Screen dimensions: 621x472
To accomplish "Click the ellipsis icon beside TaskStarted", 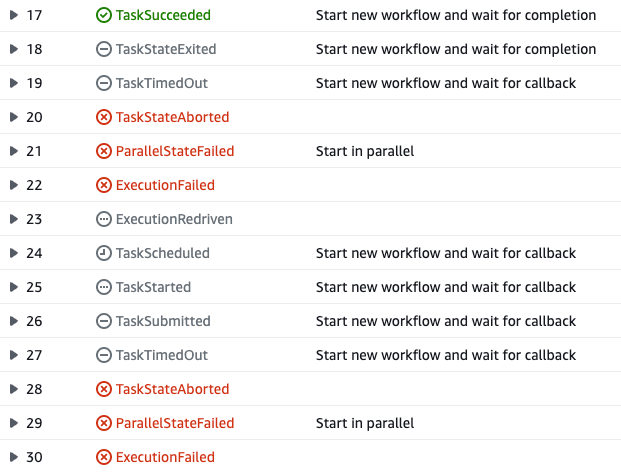I will click(x=104, y=287).
